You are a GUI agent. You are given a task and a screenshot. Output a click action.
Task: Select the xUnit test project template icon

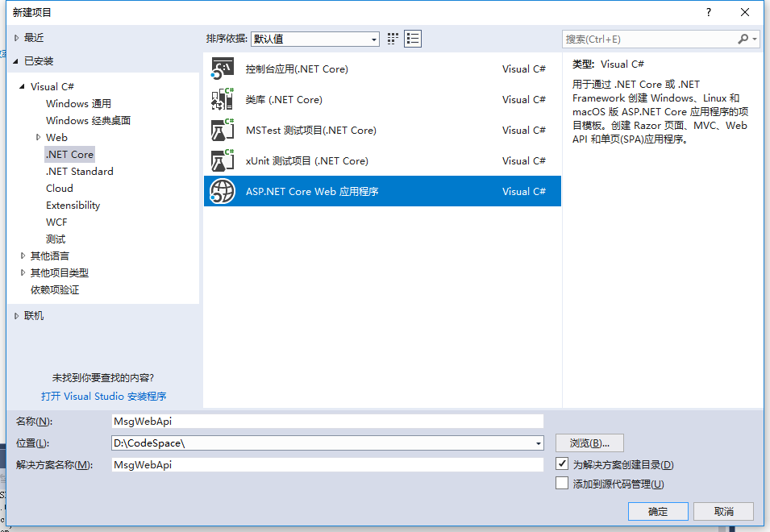click(x=222, y=160)
